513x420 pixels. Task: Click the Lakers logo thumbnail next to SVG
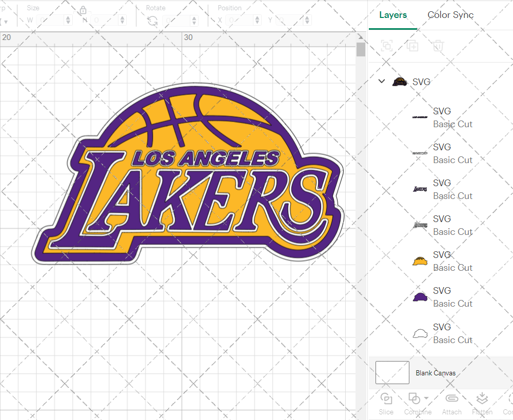pos(400,81)
